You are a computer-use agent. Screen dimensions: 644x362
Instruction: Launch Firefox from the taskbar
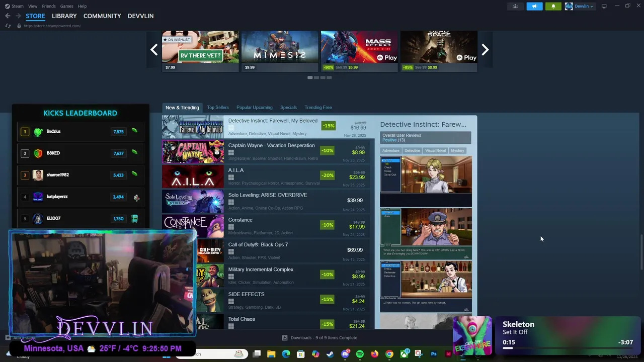click(x=374, y=354)
